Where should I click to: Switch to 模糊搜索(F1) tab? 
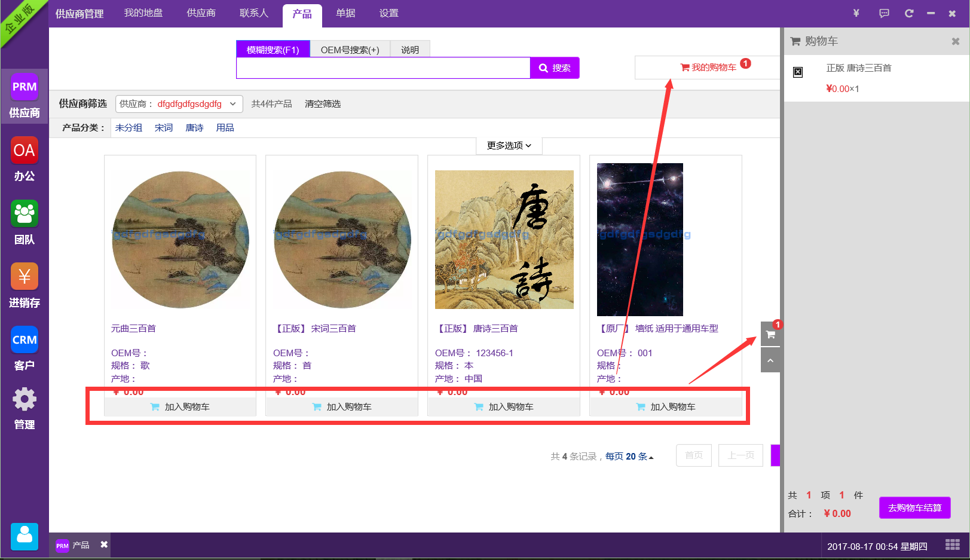tap(273, 50)
